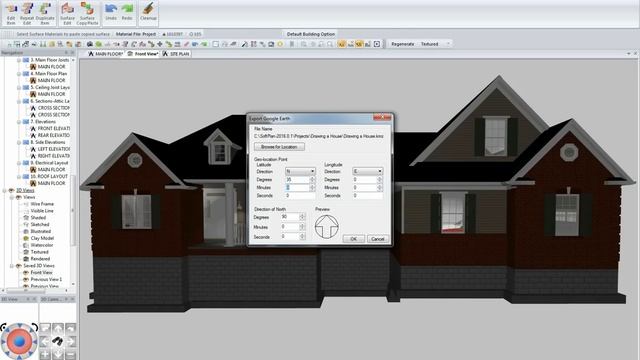
Task: Click the Regenerate button in the toolbar
Action: pos(402,44)
